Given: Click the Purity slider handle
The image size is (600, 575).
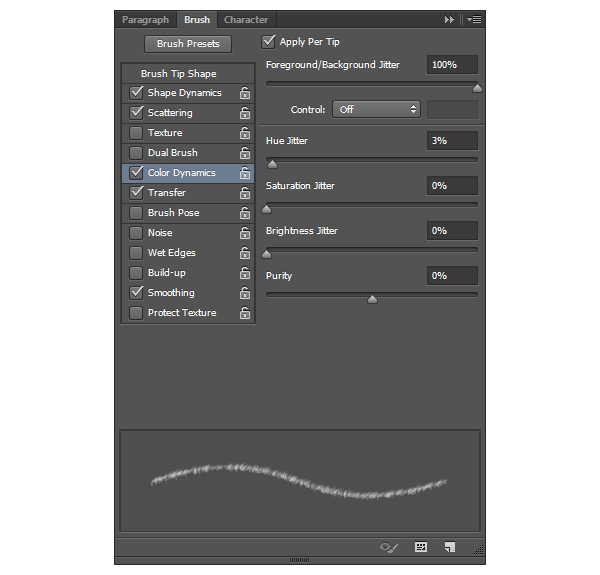Looking at the screenshot, I should pos(372,298).
